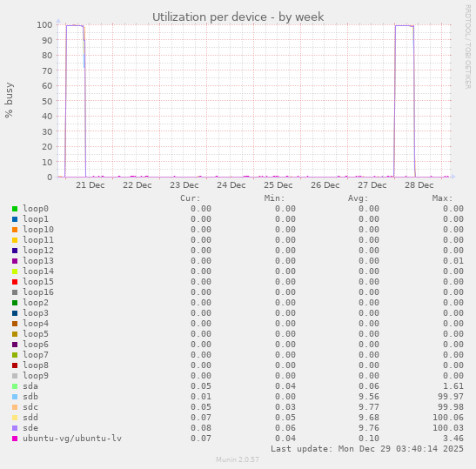The height and width of the screenshot is (469, 476).
Task: Select the 'loop4' legend label
Action: [36, 324]
